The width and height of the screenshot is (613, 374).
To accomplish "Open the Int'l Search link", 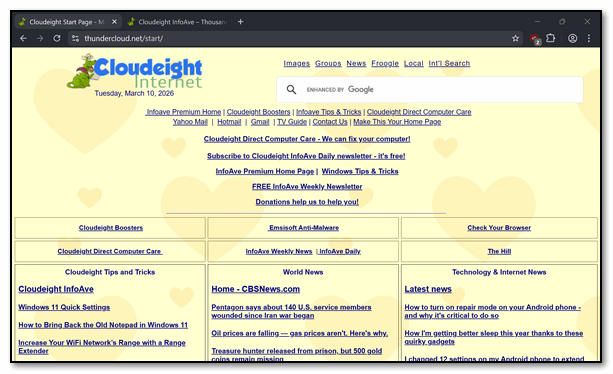I will point(449,63).
